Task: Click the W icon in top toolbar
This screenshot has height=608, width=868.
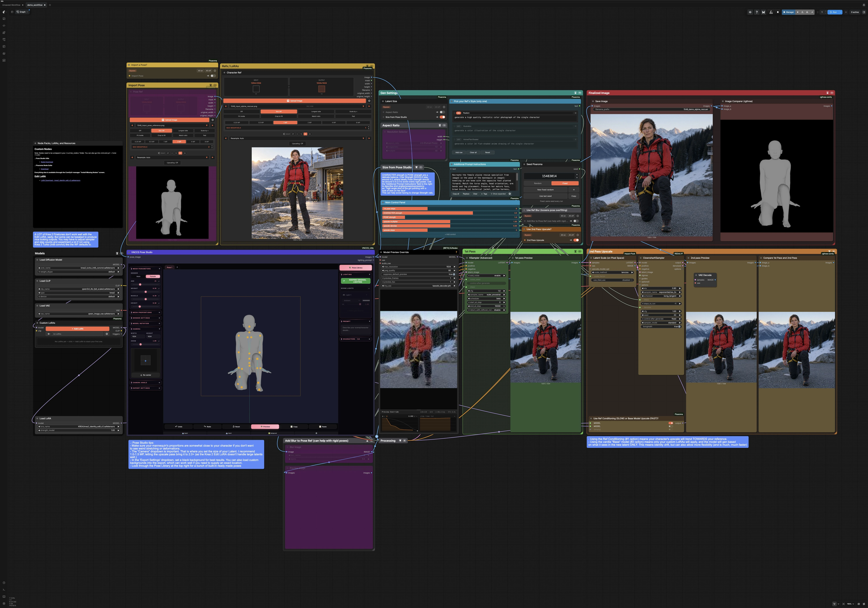Action: [x=763, y=12]
